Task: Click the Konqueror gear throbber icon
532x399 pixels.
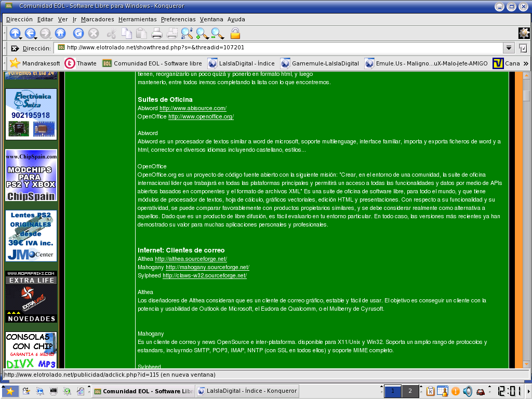Action: 524,33
